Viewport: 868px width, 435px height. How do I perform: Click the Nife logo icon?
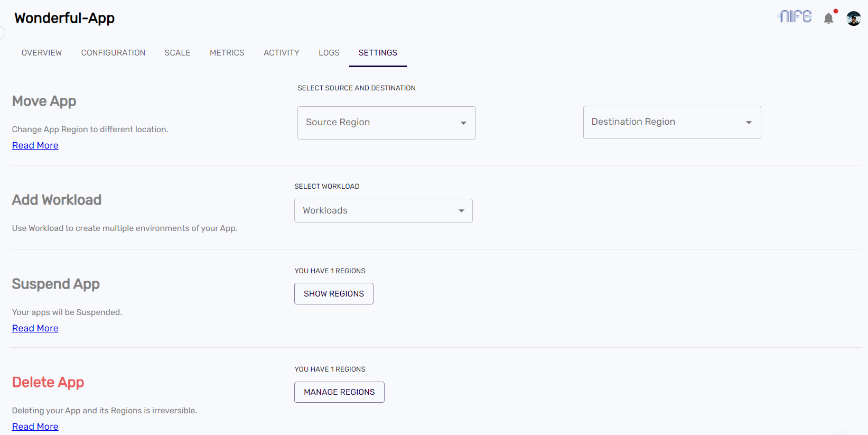pos(794,17)
